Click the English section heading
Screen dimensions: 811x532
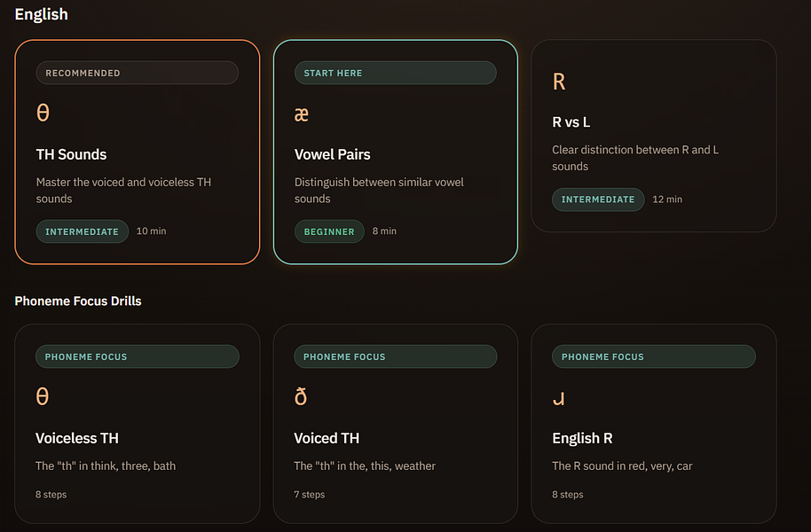click(x=42, y=14)
